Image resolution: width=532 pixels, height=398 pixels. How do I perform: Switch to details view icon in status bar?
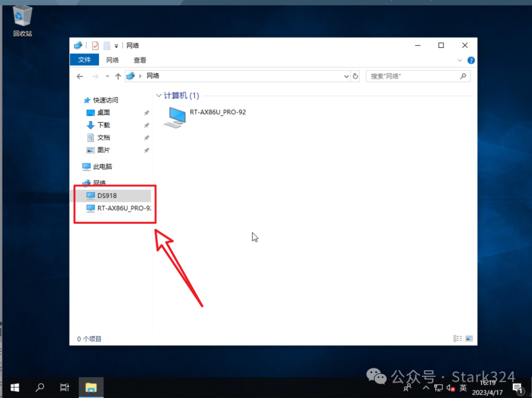(x=458, y=338)
